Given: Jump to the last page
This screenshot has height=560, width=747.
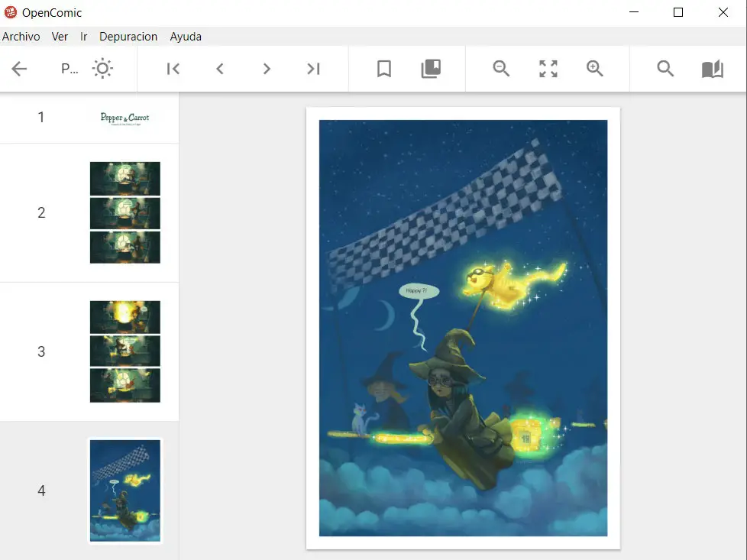Looking at the screenshot, I should pos(313,69).
